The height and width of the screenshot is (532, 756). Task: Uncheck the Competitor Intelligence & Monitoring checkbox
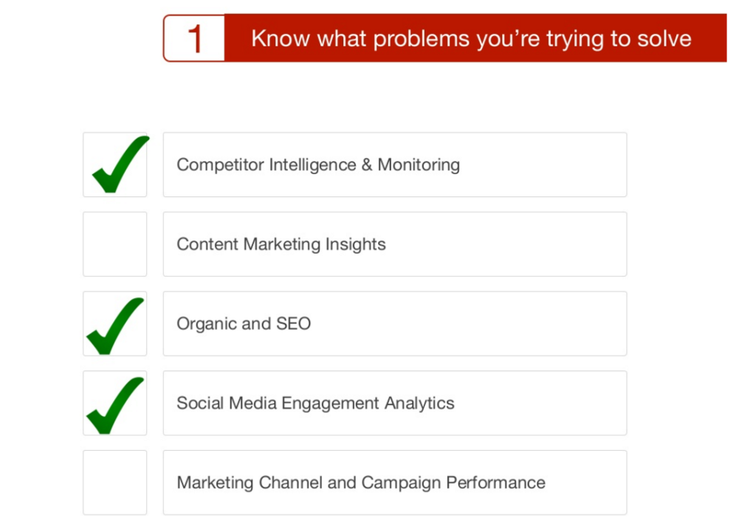click(114, 165)
